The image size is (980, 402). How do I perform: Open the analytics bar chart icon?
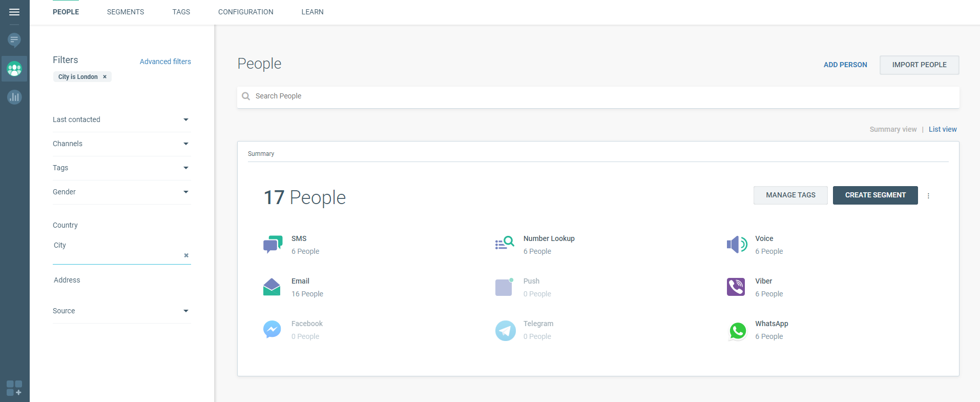pos(14,97)
